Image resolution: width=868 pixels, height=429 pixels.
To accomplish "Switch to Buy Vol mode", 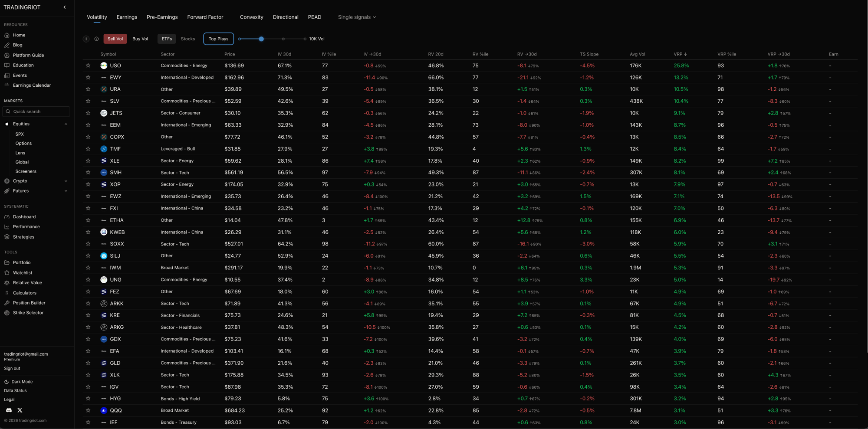I will pyautogui.click(x=140, y=39).
